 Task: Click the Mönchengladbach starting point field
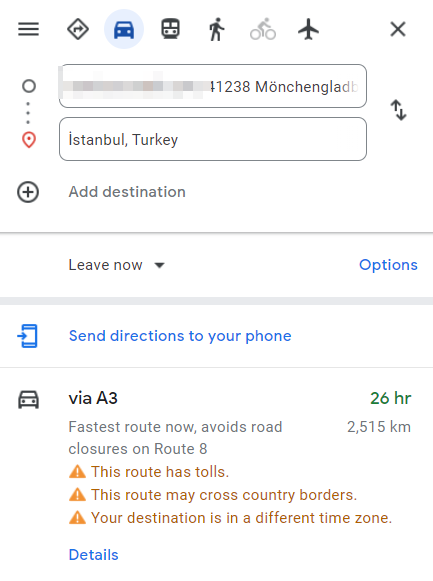pos(213,86)
